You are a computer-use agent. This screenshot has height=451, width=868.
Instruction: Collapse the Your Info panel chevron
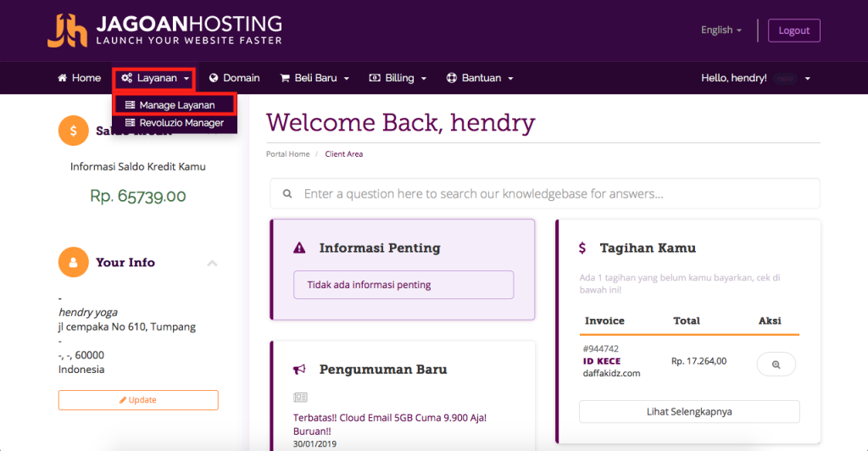(212, 263)
